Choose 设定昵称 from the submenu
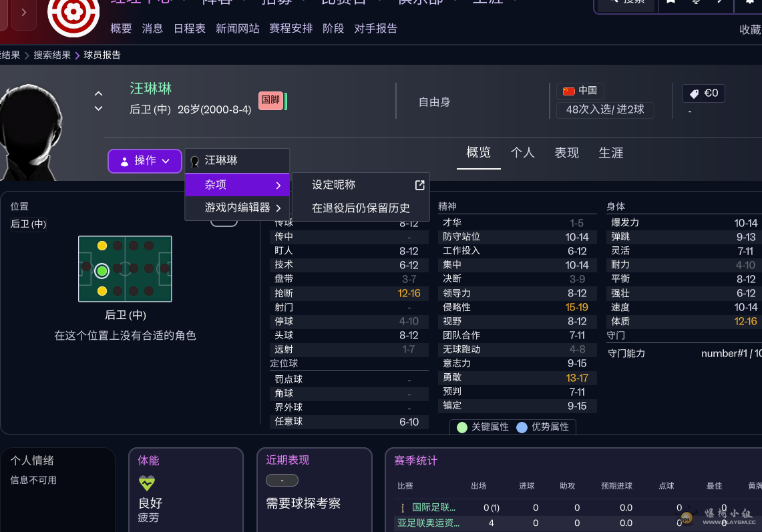The image size is (762, 532). point(361,185)
